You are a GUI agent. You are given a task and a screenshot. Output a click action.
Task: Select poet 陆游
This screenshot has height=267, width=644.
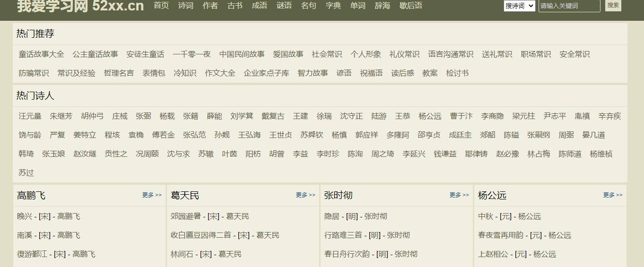379,116
